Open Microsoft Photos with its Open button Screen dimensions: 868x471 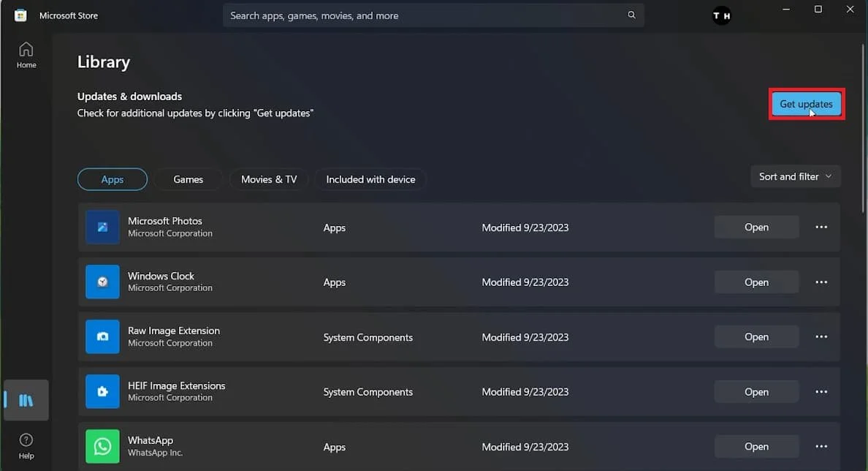(x=756, y=227)
